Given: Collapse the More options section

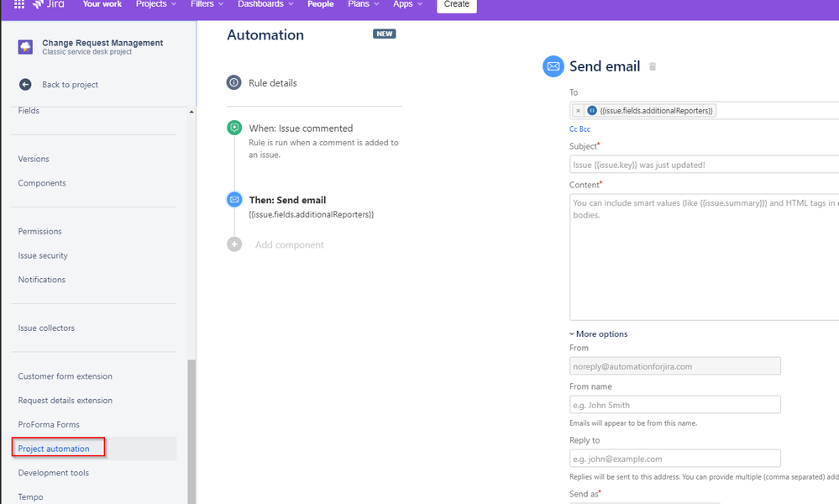Looking at the screenshot, I should pos(598,333).
